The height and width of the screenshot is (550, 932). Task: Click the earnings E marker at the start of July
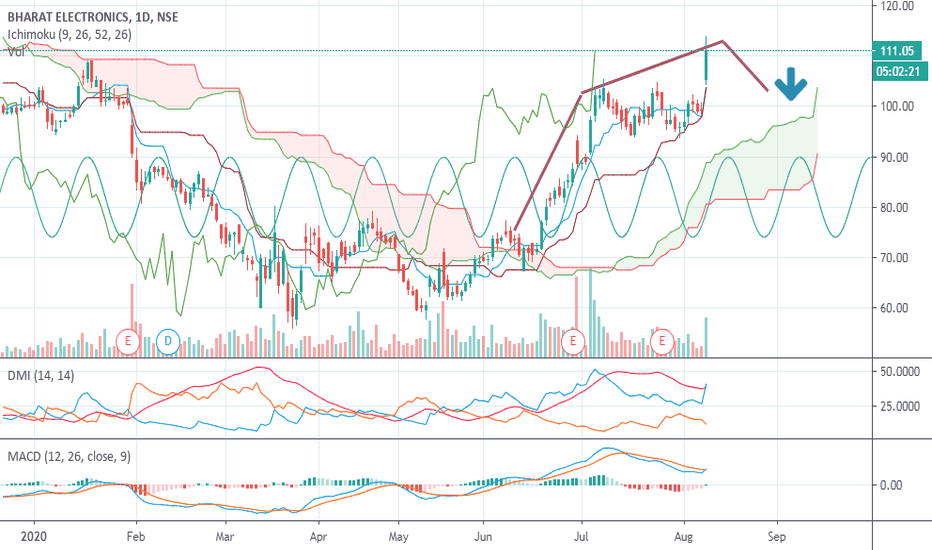574,341
